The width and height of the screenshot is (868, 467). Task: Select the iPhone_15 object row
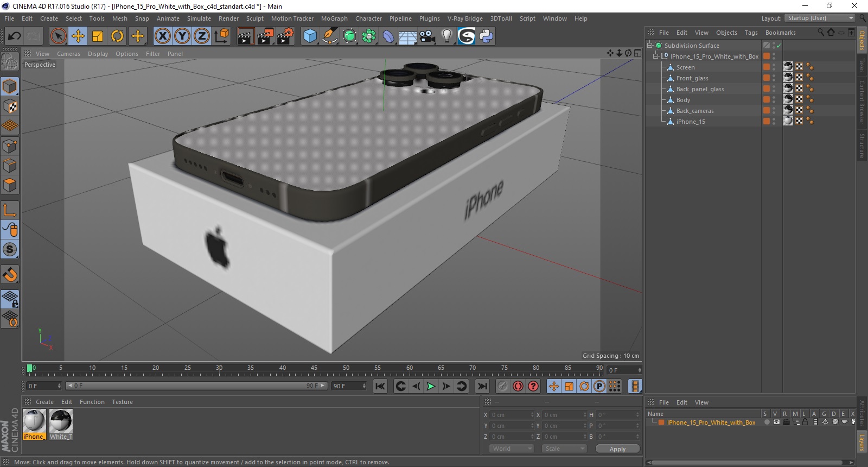(x=691, y=122)
